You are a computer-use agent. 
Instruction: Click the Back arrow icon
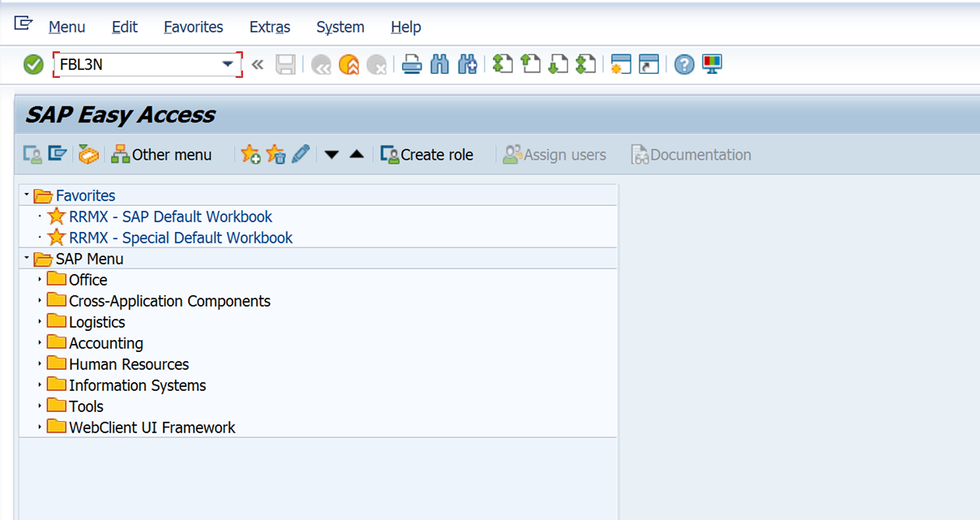point(321,64)
